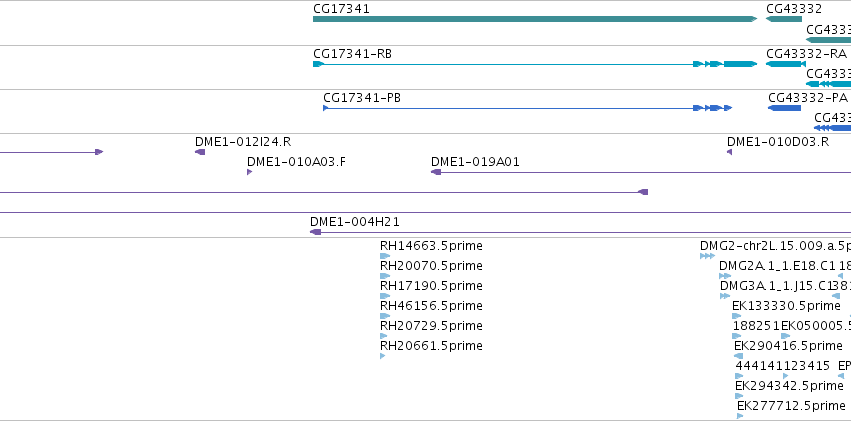
Task: Click the CG43332-RA transcript glyph
Action: (785, 64)
